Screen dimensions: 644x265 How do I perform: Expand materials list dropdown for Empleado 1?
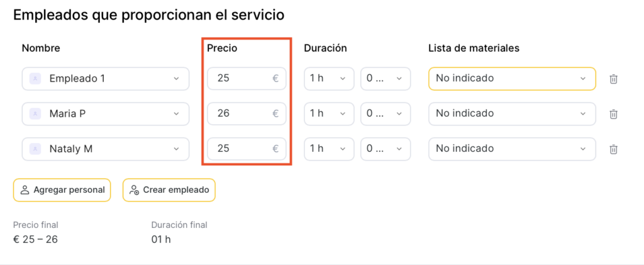pos(511,78)
